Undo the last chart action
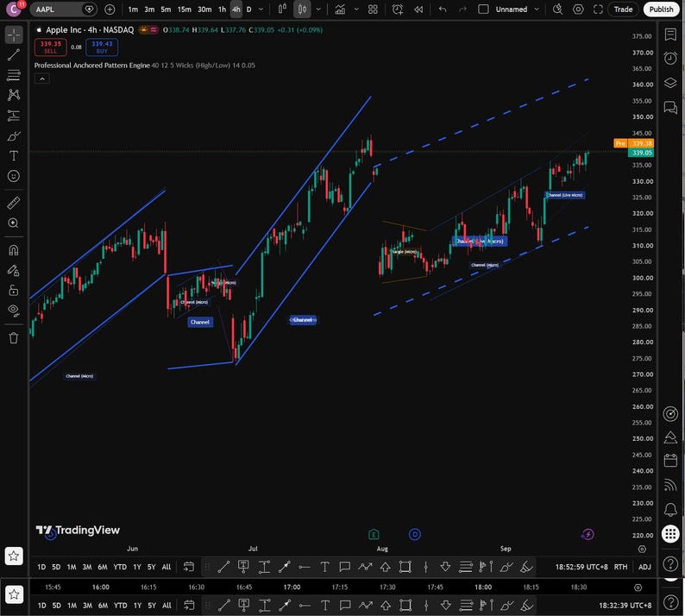The height and width of the screenshot is (616, 685). point(443,9)
